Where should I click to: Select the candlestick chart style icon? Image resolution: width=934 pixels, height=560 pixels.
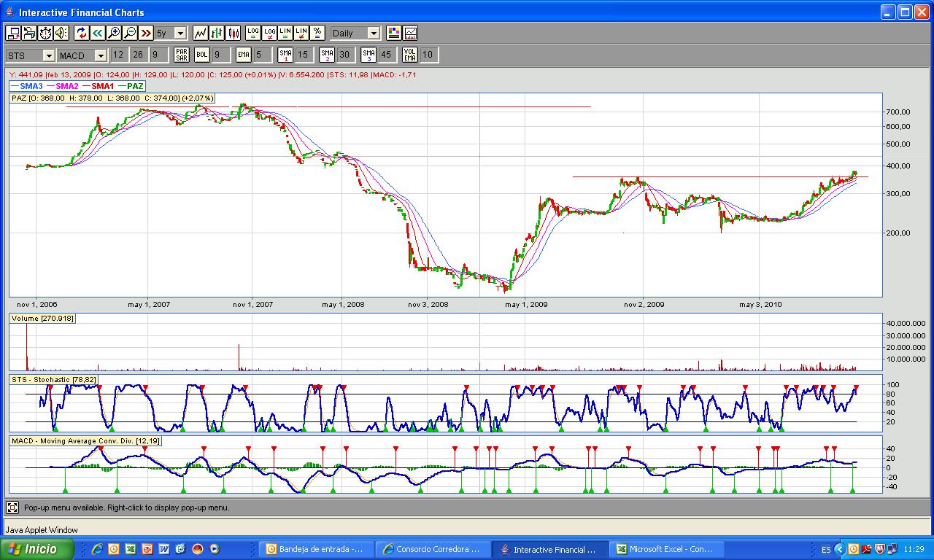[233, 33]
